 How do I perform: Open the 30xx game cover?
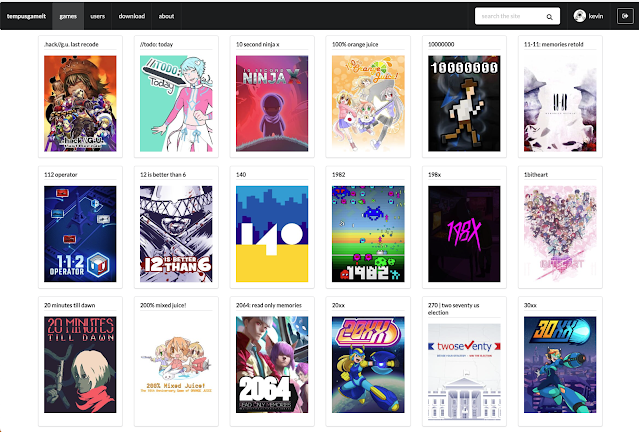[560, 365]
